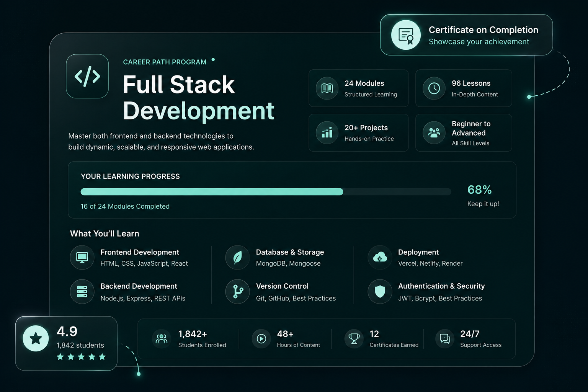Click the 1,842+ Students Enrolled stat
588x392 pixels.
[189, 339]
